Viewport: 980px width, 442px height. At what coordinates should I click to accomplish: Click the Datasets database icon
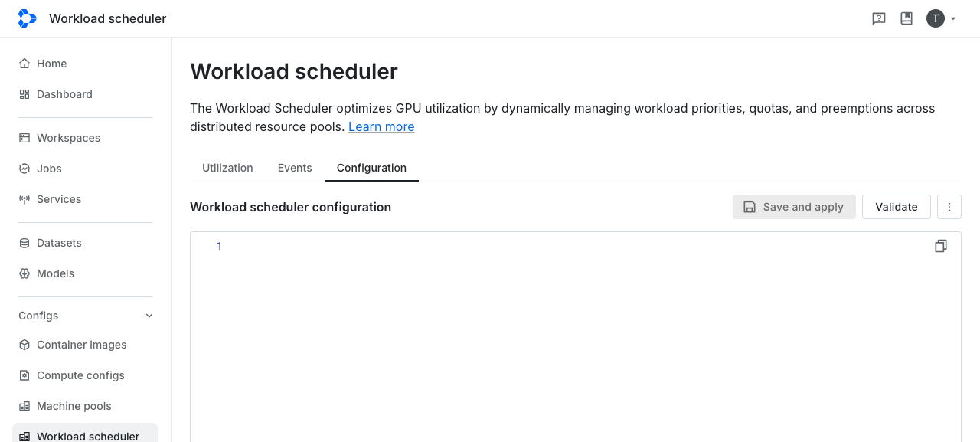coord(24,243)
